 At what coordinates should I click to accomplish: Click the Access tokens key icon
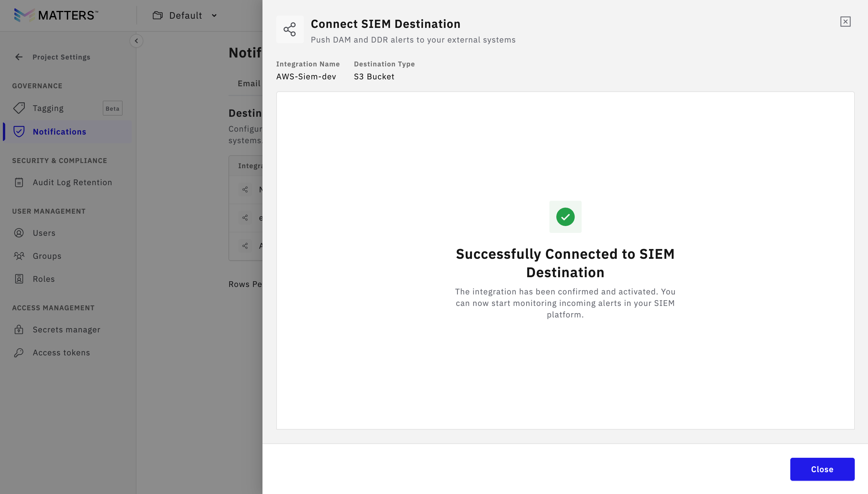[19, 353]
